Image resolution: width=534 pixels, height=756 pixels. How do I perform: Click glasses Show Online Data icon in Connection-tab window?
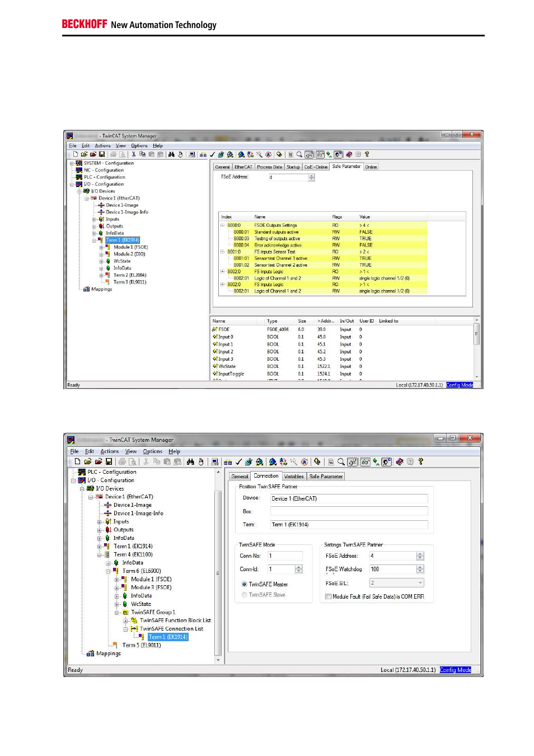[x=365, y=462]
